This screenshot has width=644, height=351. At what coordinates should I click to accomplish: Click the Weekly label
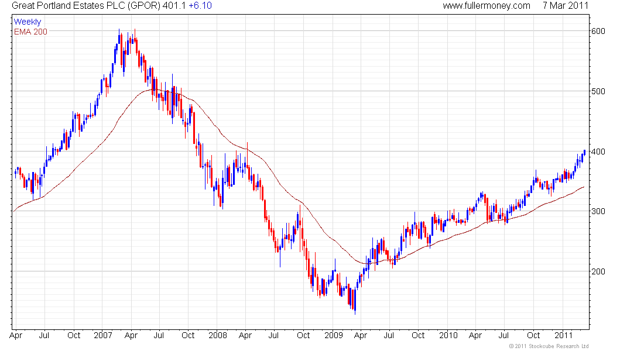28,22
